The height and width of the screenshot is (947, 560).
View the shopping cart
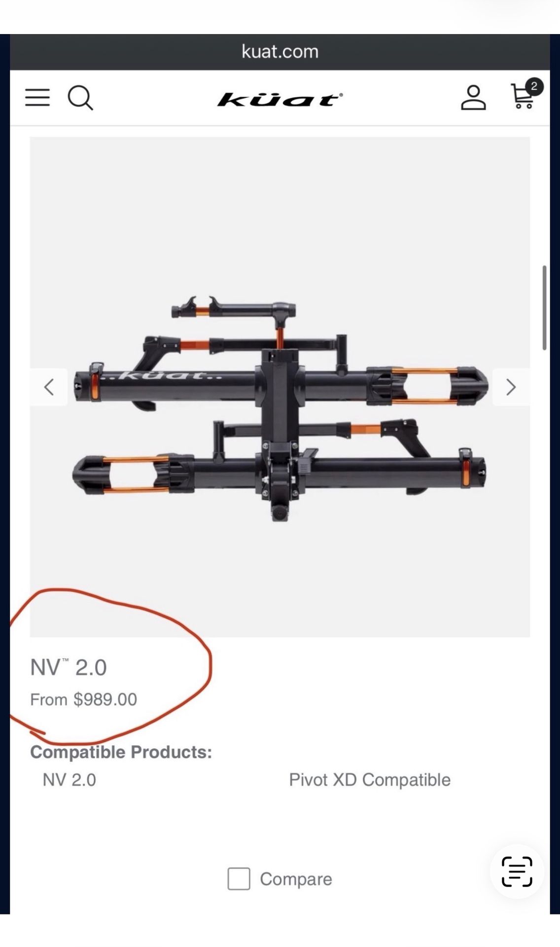(523, 97)
